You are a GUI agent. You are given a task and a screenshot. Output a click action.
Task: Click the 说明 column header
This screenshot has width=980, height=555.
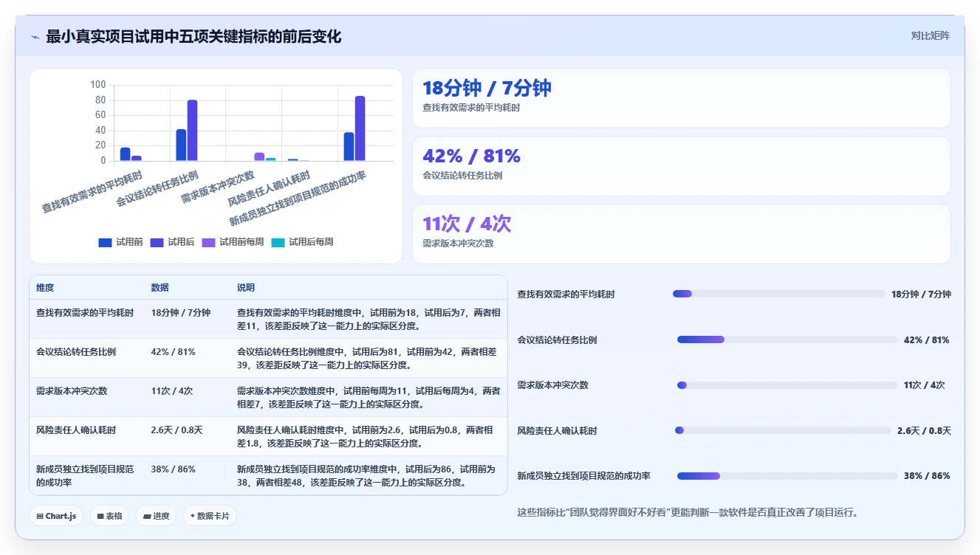point(246,288)
